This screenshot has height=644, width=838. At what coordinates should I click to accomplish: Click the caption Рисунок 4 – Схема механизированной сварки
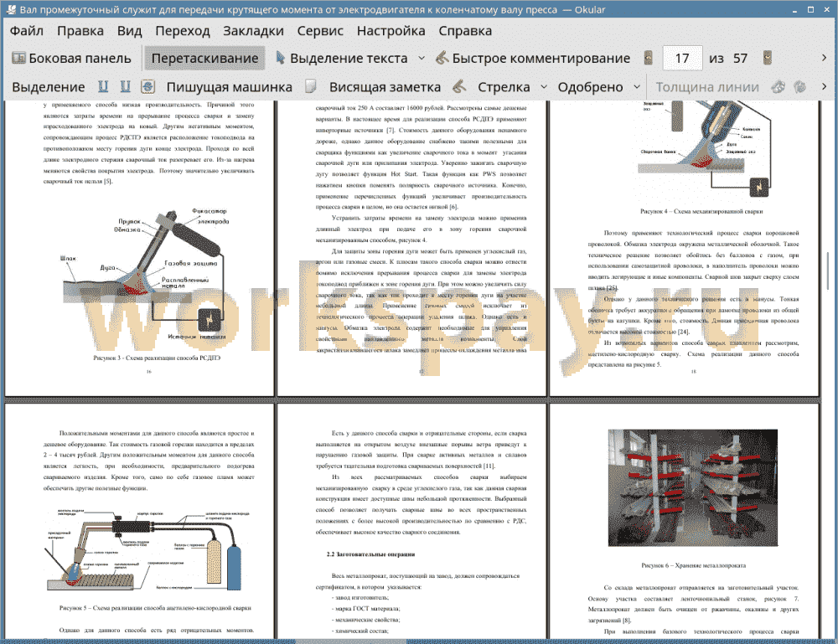click(701, 212)
